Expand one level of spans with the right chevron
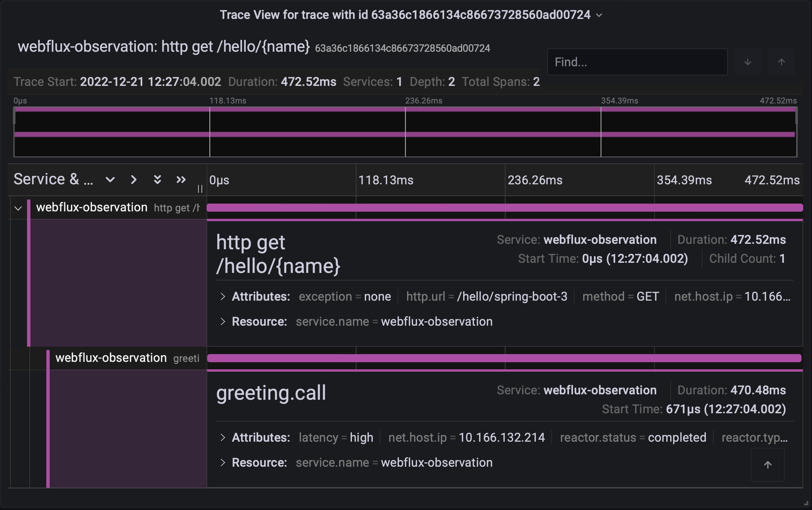 point(134,180)
